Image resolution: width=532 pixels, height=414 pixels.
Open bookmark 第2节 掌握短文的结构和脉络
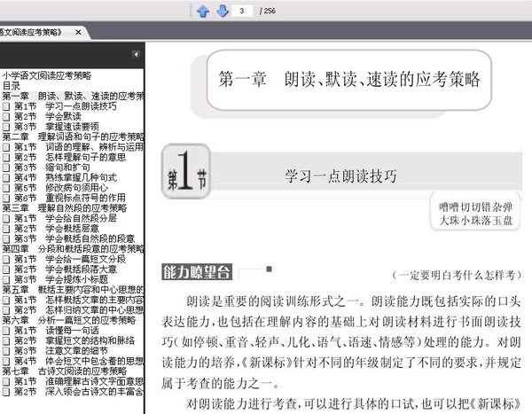click(x=74, y=340)
